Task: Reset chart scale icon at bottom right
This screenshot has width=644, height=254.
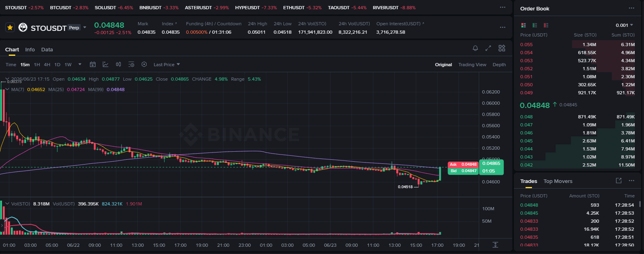Action: [x=495, y=245]
